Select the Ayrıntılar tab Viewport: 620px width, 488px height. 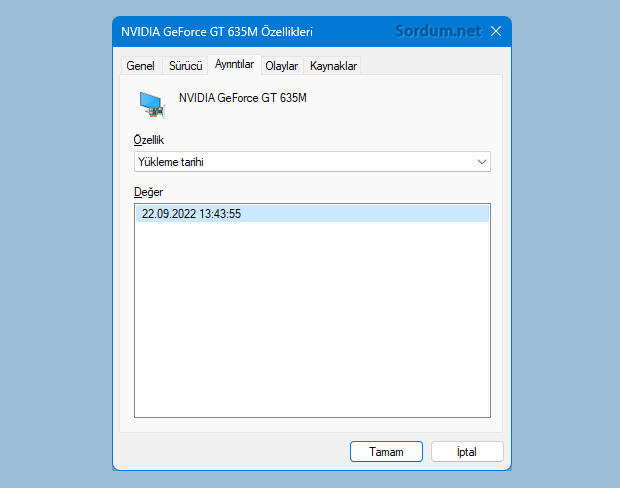pos(234,64)
